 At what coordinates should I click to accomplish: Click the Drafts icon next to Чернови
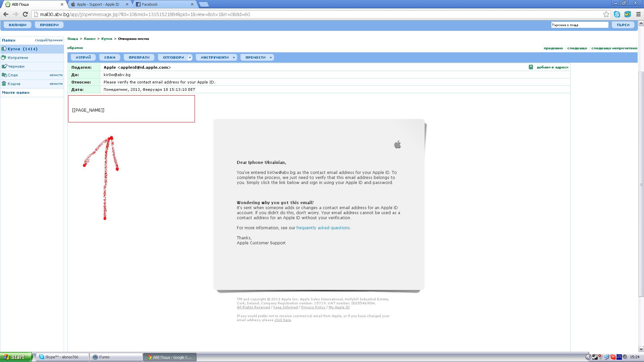tap(4, 66)
